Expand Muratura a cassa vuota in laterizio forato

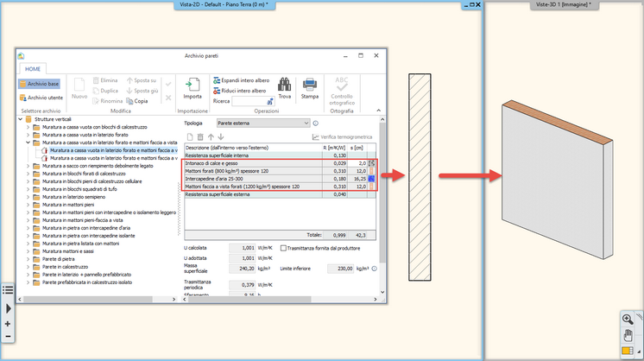[x=28, y=135]
